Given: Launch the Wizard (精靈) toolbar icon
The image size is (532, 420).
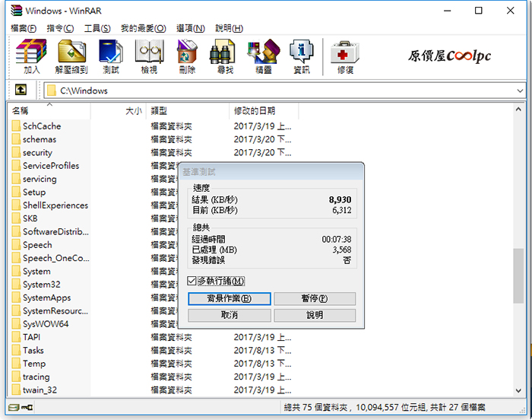Looking at the screenshot, I should pyautogui.click(x=264, y=51).
